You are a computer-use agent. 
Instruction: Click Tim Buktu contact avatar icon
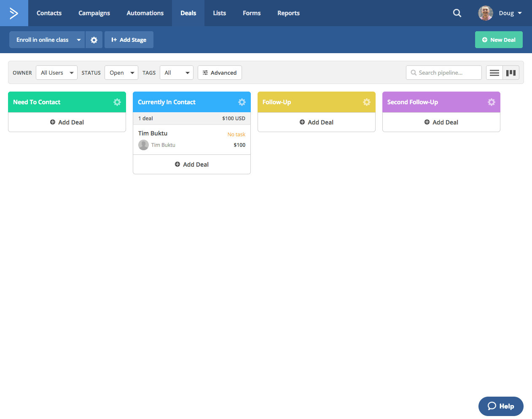[x=143, y=145]
